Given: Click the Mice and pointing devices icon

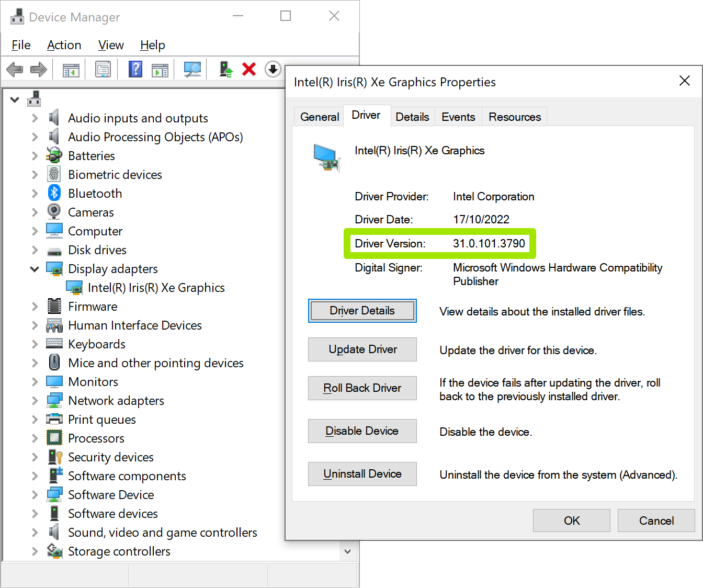Looking at the screenshot, I should (54, 362).
